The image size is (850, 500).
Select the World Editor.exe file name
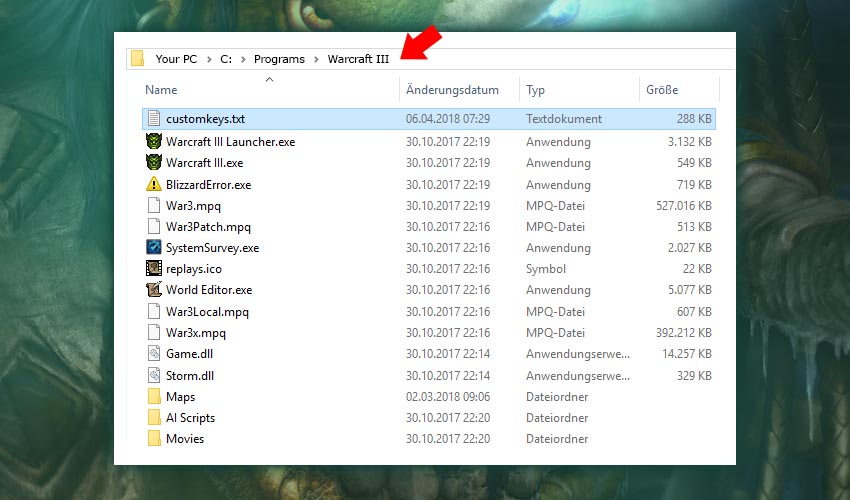(x=209, y=290)
